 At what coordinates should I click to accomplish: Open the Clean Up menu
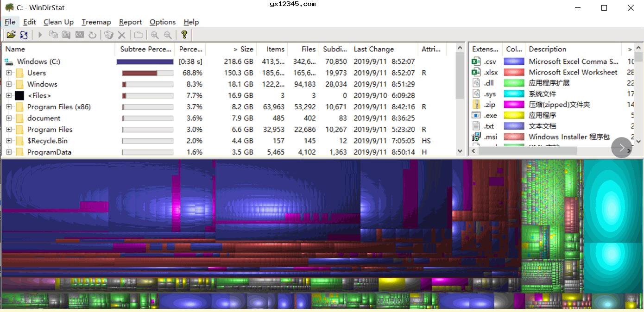[x=59, y=22]
